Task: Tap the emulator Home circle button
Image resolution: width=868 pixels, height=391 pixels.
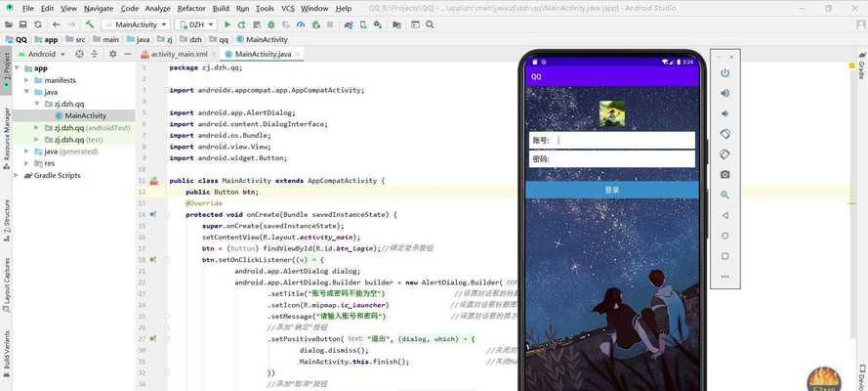Action: (724, 236)
